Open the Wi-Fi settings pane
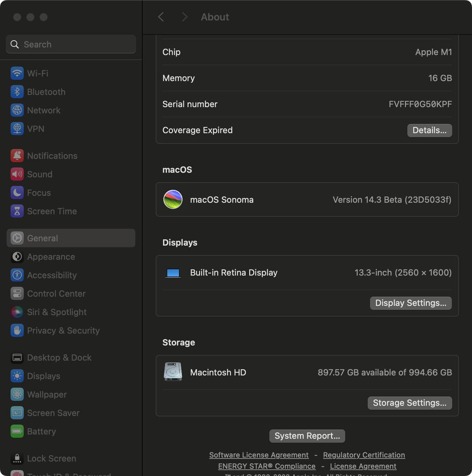This screenshot has width=472, height=476. (71, 73)
